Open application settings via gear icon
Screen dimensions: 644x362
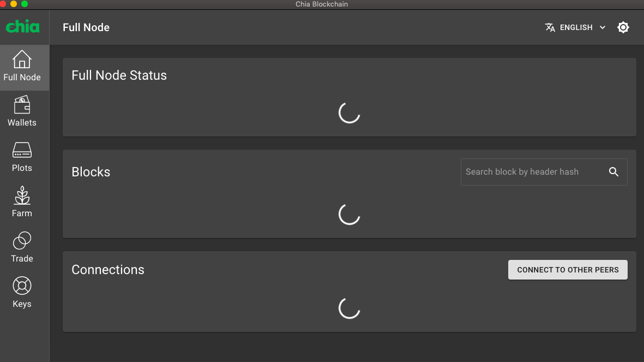623,27
